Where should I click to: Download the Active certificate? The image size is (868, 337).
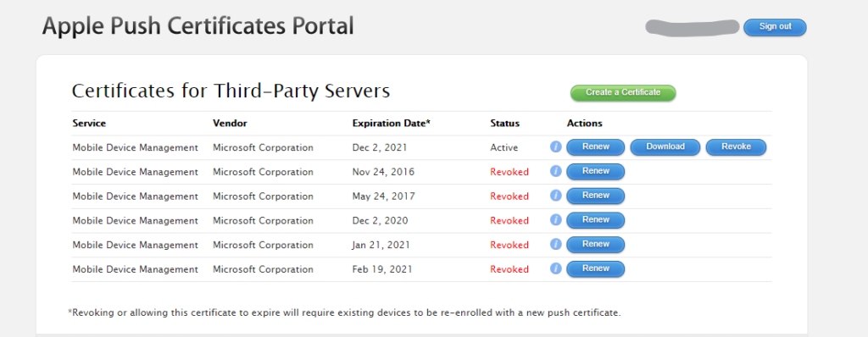[665, 147]
